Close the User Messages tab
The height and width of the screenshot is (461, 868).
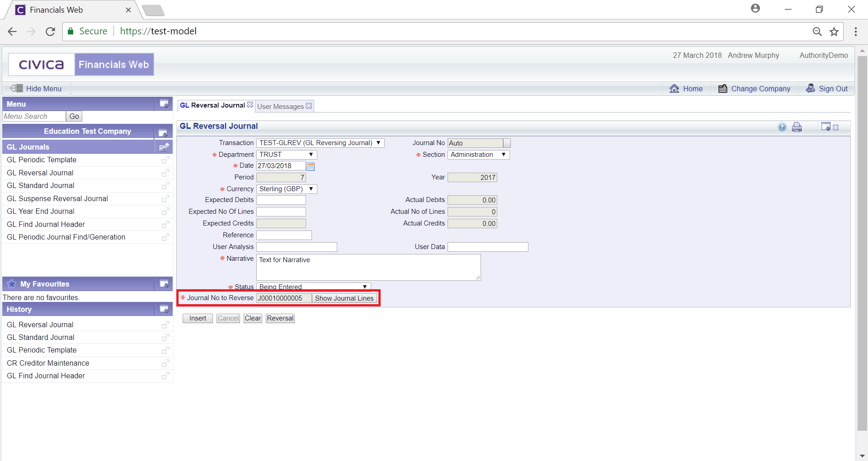click(309, 106)
